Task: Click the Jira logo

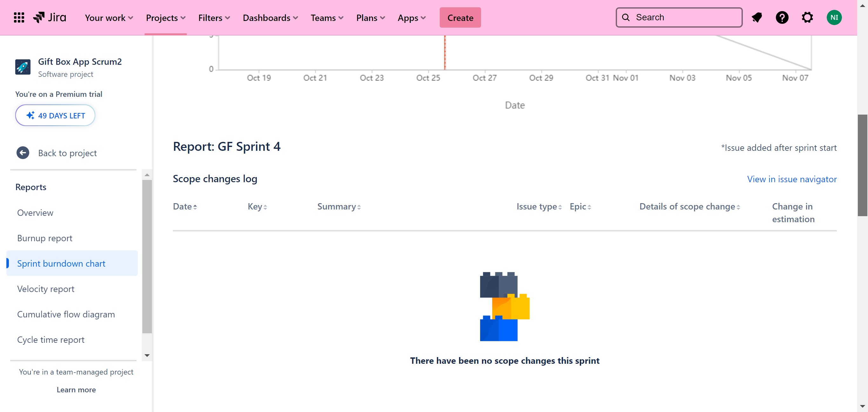Action: click(50, 17)
